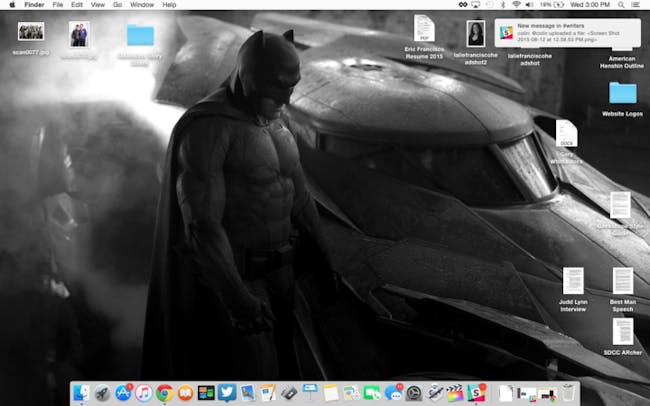650x406 pixels.
Task: Click the Wi-Fi status icon
Action: pos(516,5)
